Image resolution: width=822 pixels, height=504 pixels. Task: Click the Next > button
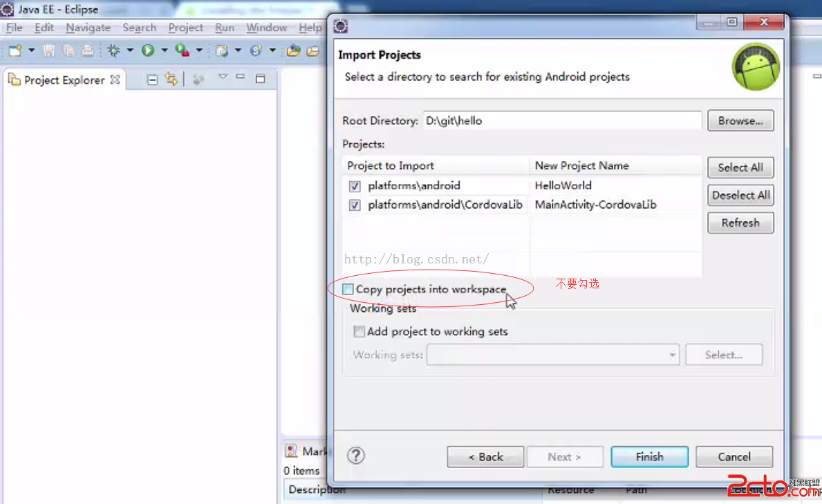pos(565,457)
